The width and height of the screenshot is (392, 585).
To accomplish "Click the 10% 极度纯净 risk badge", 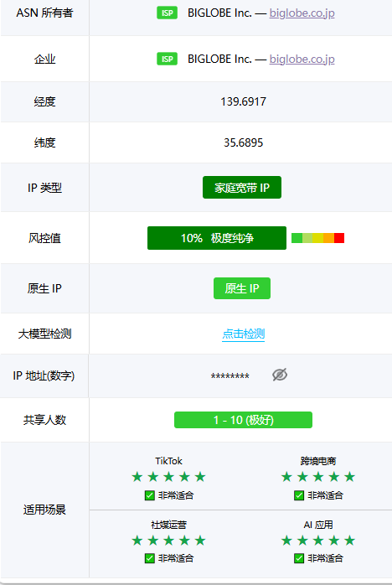I will tap(217, 238).
